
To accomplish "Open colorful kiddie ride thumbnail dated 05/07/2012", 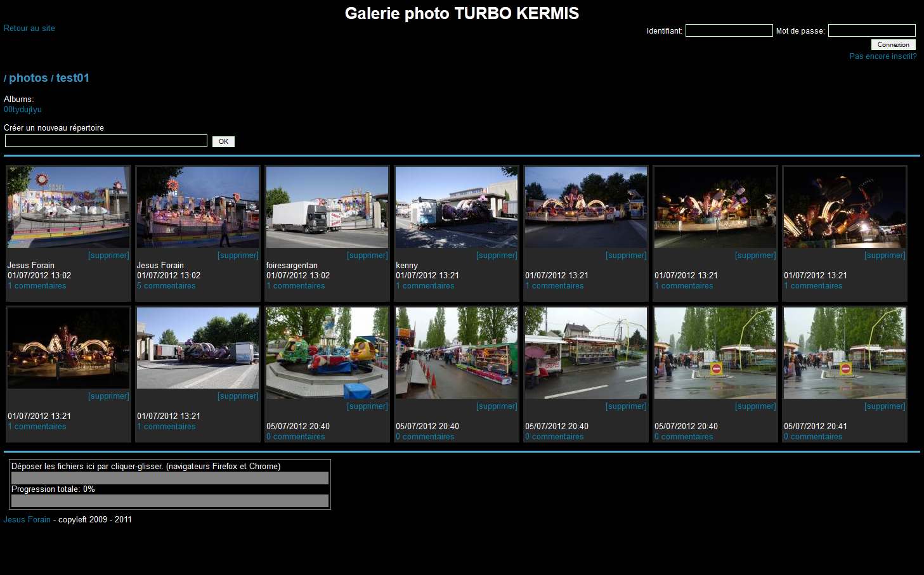I will click(x=327, y=353).
